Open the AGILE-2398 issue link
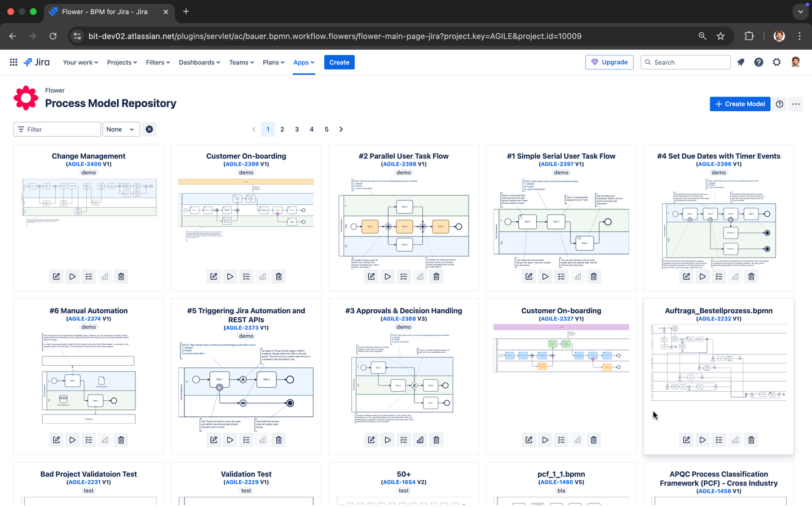The image size is (812, 508). 399,164
